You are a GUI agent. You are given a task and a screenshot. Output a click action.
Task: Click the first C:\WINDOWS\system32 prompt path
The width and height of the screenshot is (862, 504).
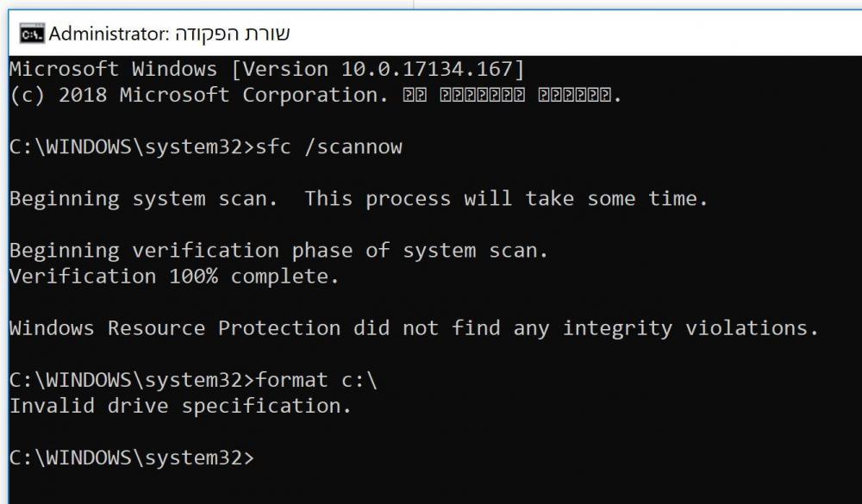[x=132, y=146]
